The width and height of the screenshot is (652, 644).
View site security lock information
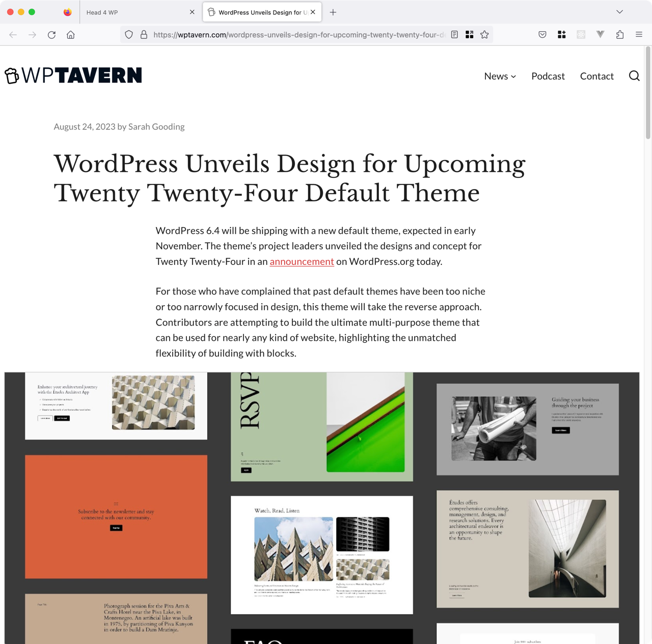pyautogui.click(x=144, y=35)
